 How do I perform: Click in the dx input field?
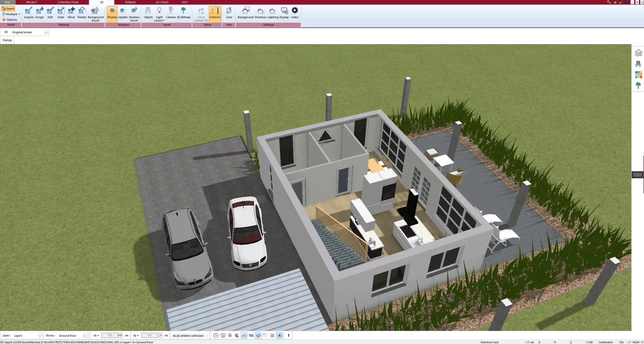(x=110, y=335)
